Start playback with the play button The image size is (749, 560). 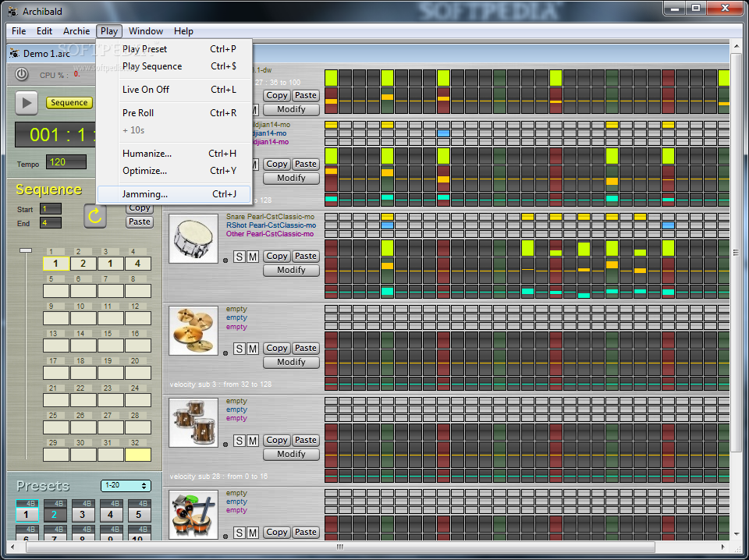click(x=27, y=103)
